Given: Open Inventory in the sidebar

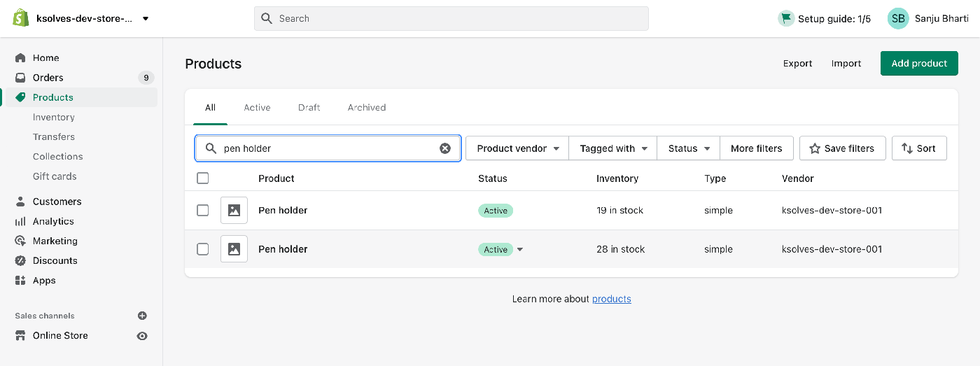Looking at the screenshot, I should [x=54, y=117].
